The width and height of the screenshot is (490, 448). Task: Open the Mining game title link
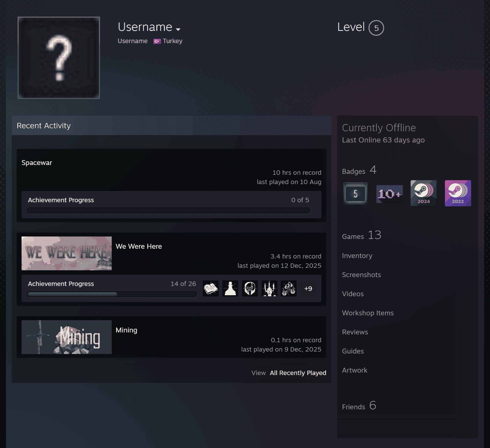pos(126,330)
